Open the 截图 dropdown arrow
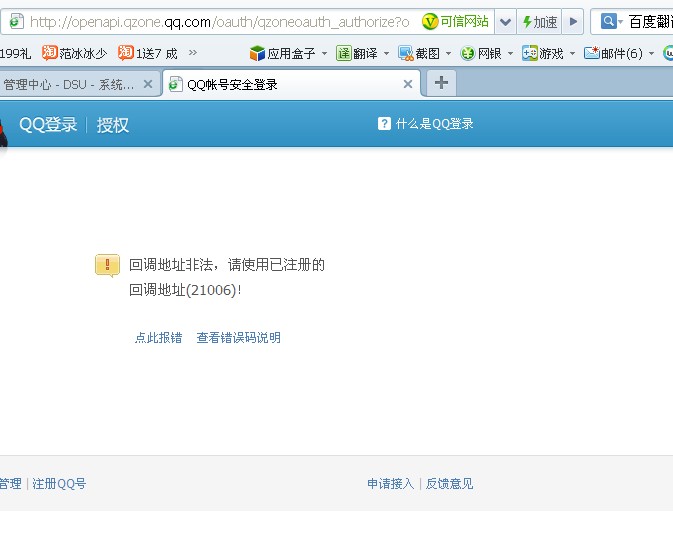Image resolution: width=673 pixels, height=557 pixels. [448, 53]
